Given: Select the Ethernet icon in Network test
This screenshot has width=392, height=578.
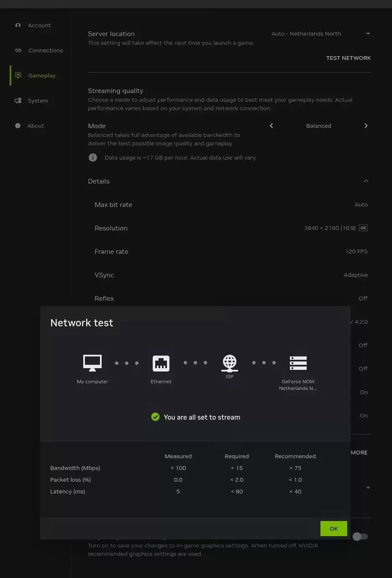Looking at the screenshot, I should click(161, 363).
